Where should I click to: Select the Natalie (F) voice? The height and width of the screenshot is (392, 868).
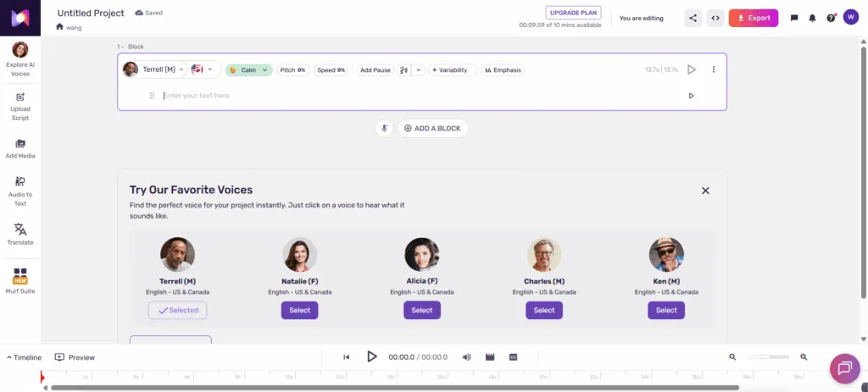click(x=299, y=310)
